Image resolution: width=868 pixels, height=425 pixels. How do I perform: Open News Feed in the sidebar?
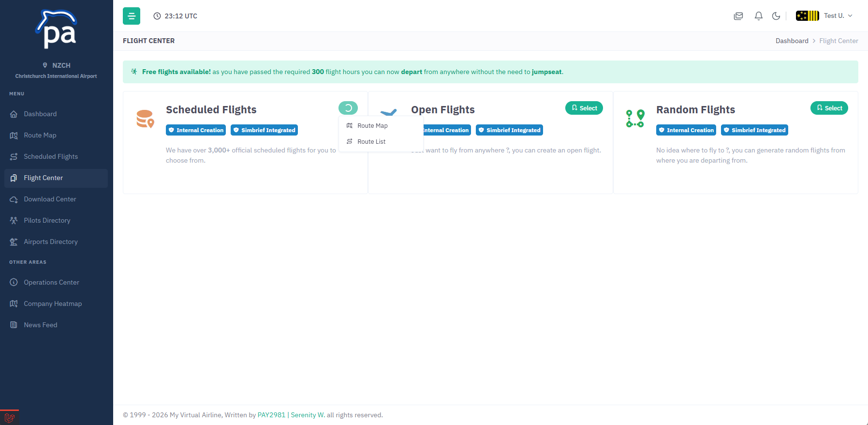(56, 325)
